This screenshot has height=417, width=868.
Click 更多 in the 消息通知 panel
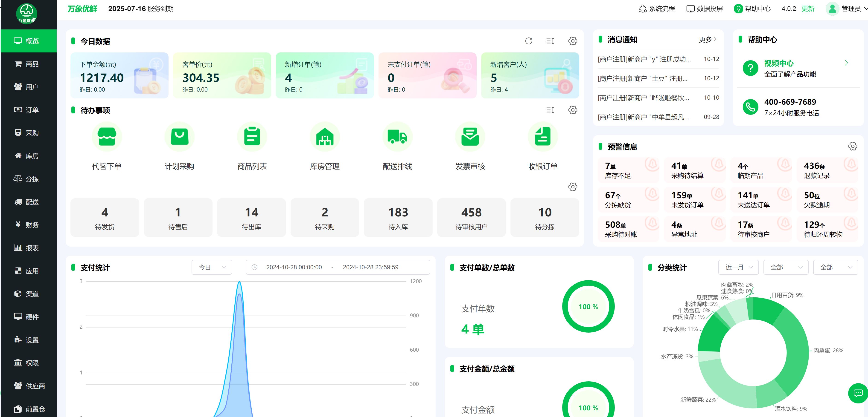coord(708,39)
